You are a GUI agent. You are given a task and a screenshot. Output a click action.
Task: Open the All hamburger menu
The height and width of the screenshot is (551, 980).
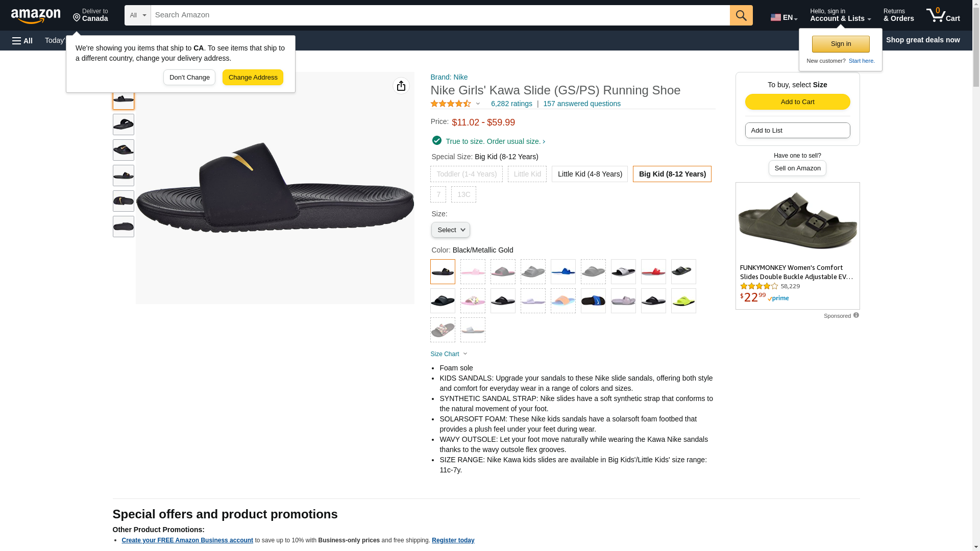point(22,40)
